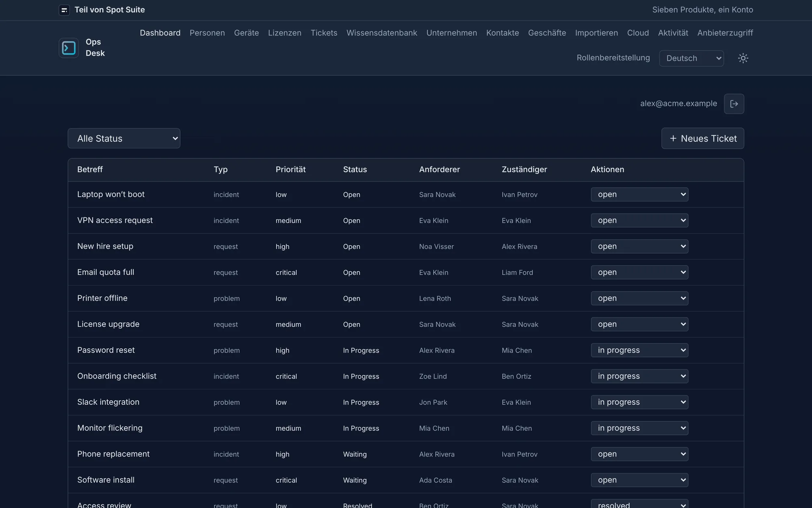The height and width of the screenshot is (508, 812).
Task: Open the Alle Status filter dropdown
Action: [x=124, y=139]
